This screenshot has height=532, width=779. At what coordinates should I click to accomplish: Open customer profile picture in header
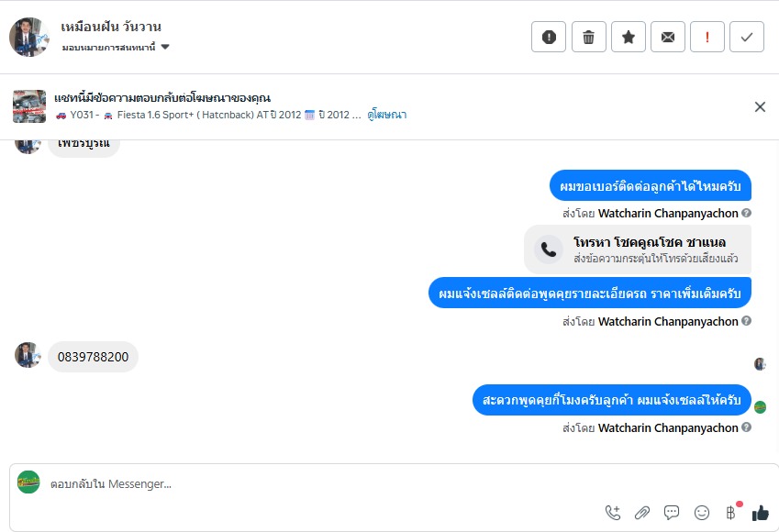pyautogui.click(x=29, y=38)
